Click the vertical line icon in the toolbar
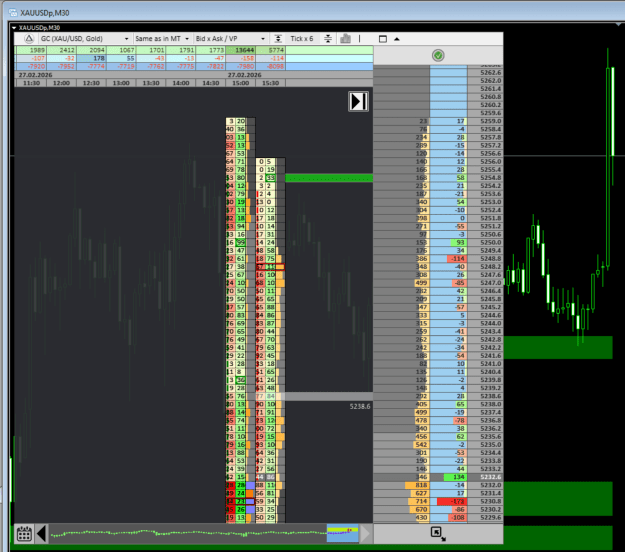Image resolution: width=625 pixels, height=552 pixels. (360, 39)
